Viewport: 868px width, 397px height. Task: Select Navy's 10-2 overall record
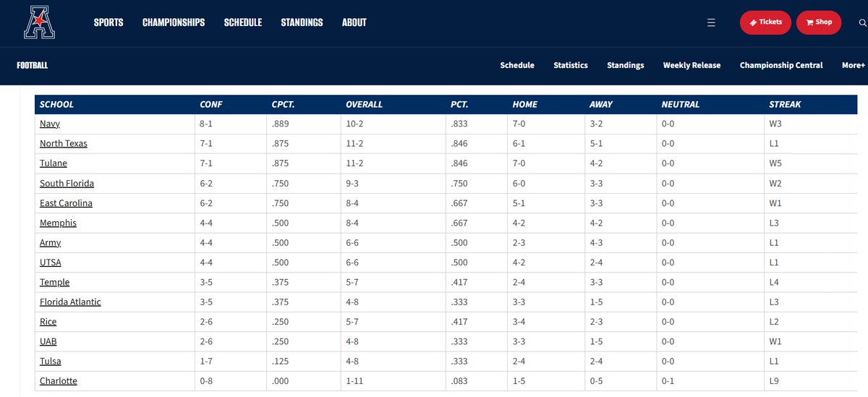pos(354,124)
